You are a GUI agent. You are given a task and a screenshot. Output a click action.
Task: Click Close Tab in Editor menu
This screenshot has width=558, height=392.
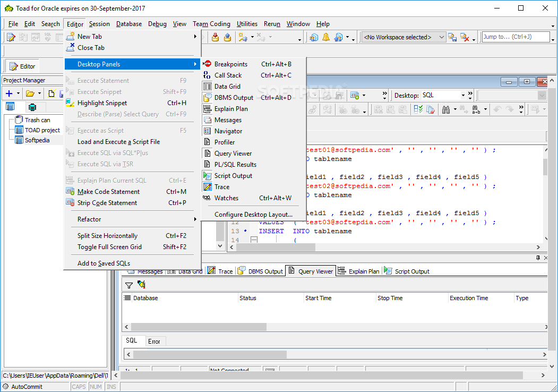[x=132, y=48]
